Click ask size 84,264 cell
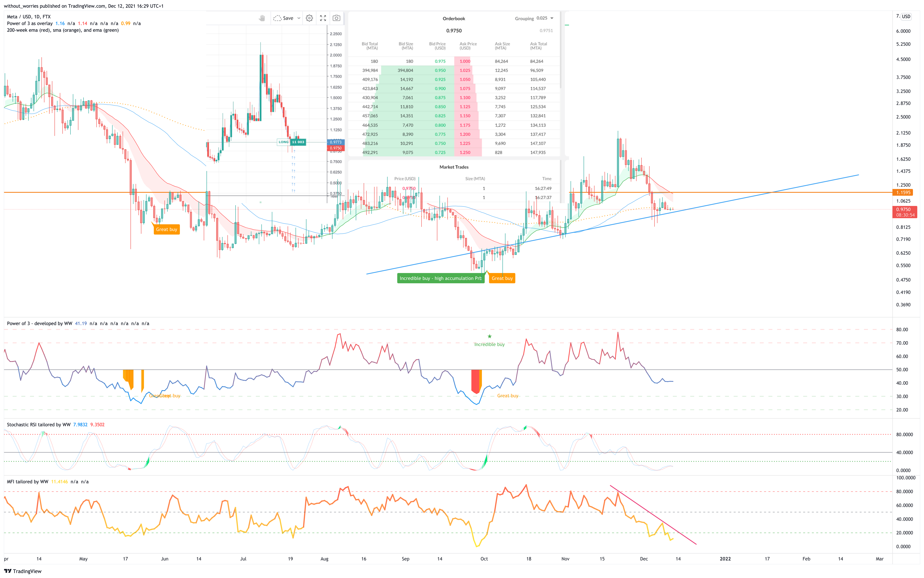The height and width of the screenshot is (578, 924). [x=501, y=61]
